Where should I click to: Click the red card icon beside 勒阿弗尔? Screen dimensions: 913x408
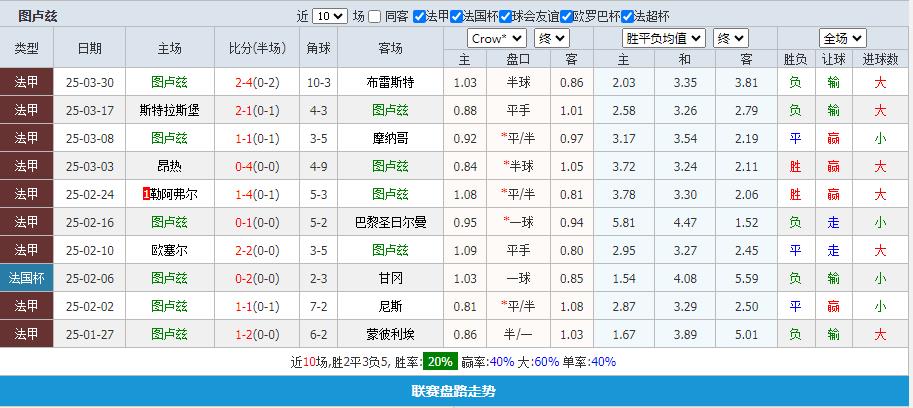147,194
